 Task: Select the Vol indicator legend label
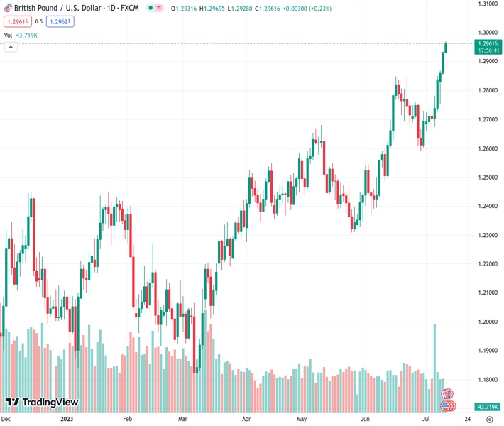8,35
